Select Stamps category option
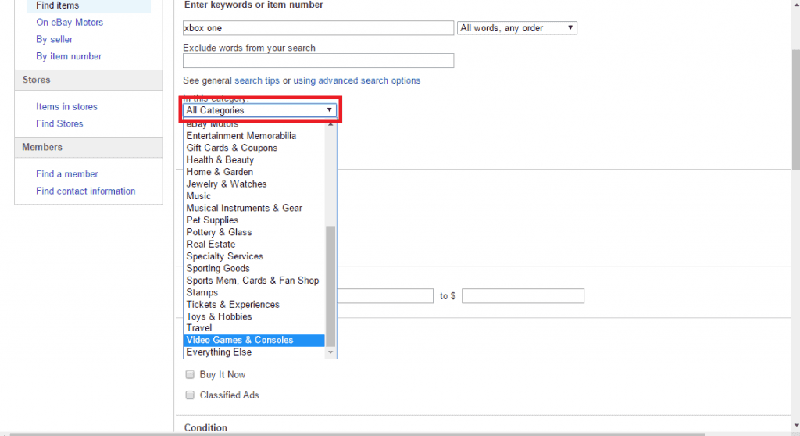This screenshot has height=436, width=800. (x=254, y=292)
